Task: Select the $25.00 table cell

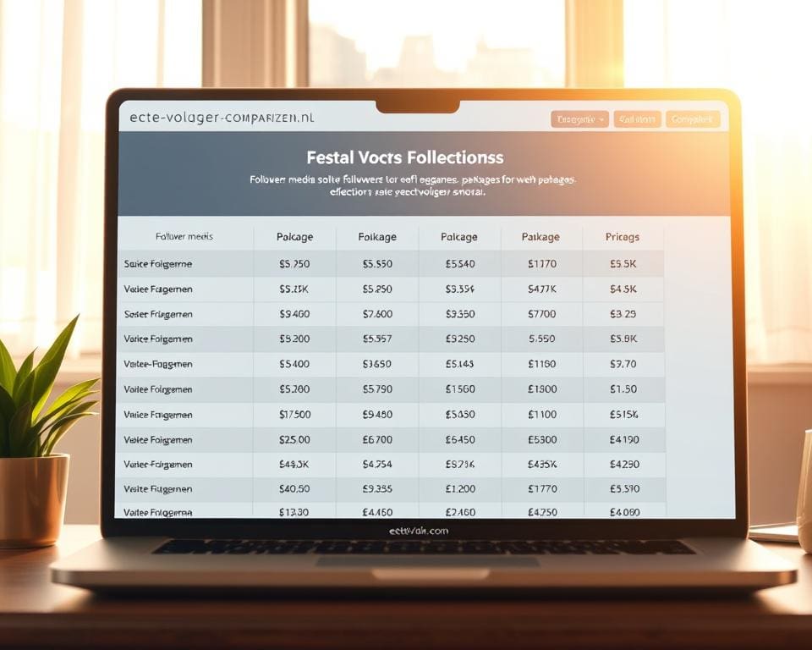Action: tap(294, 440)
